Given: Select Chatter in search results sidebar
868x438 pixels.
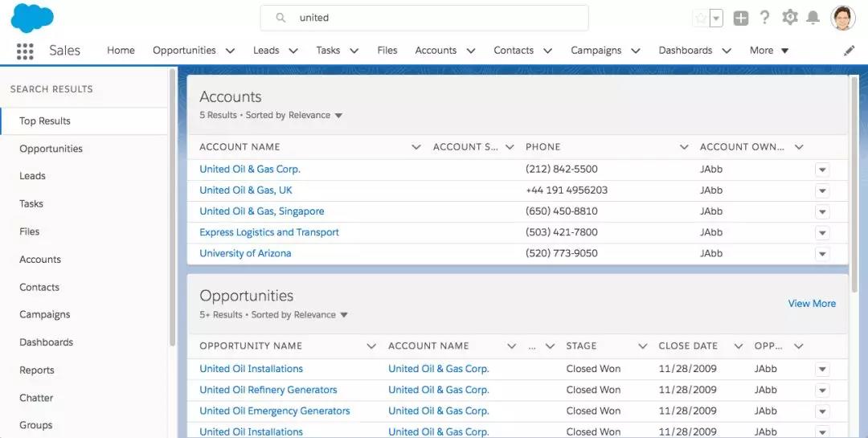Looking at the screenshot, I should [36, 398].
